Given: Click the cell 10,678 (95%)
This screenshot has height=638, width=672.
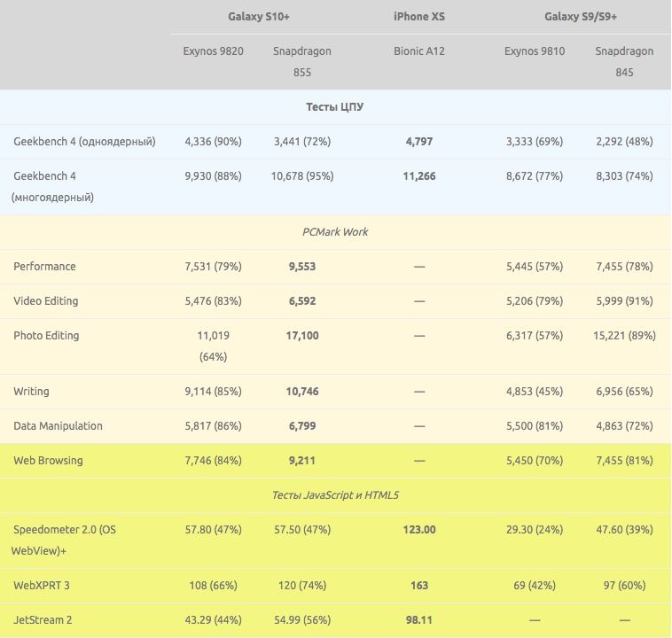Looking at the screenshot, I should coord(302,176).
